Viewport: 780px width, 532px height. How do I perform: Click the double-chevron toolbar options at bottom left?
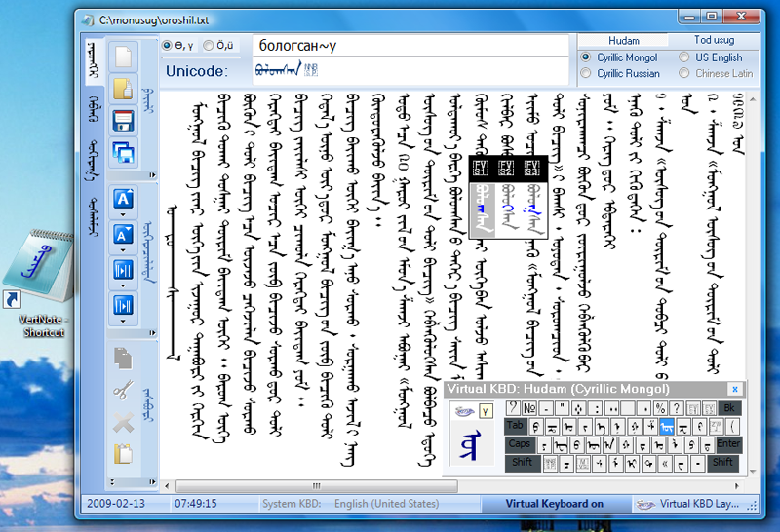pyautogui.click(x=112, y=481)
